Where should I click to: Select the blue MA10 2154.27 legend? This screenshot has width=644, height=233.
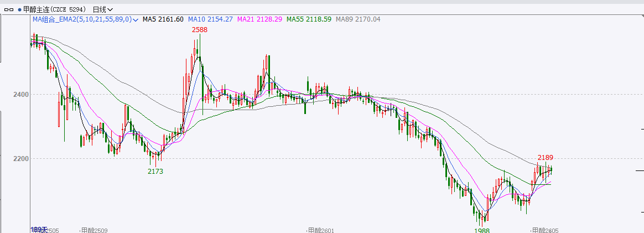[x=210, y=19]
